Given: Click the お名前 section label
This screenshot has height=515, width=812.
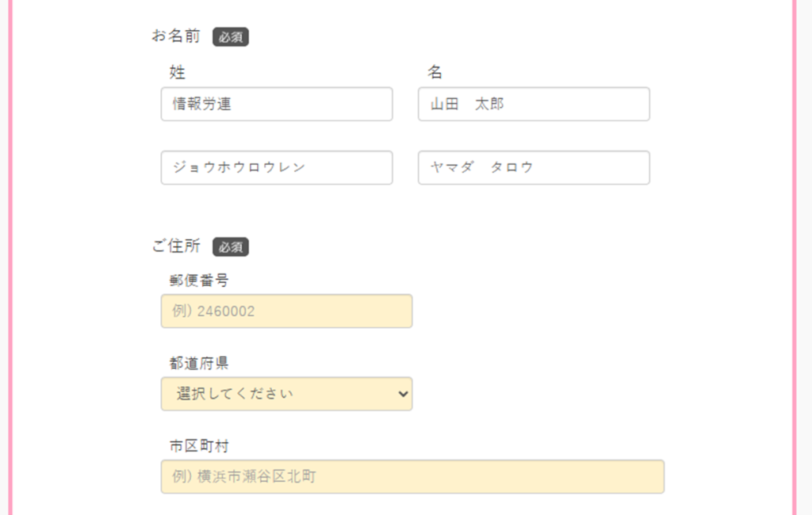Looking at the screenshot, I should [176, 36].
